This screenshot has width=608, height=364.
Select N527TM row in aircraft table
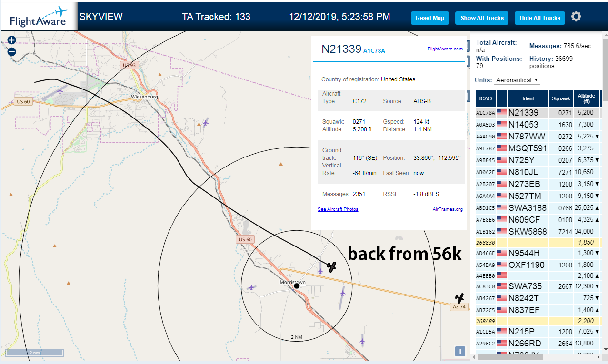(538, 196)
